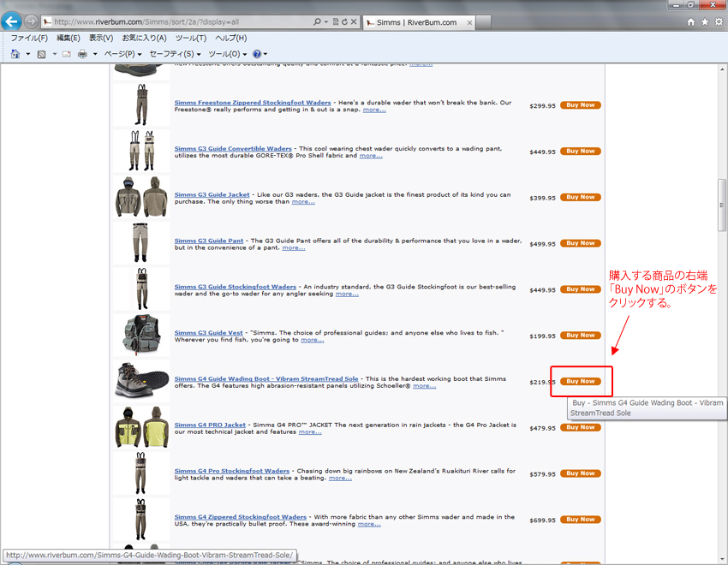Screen dimensions: 728x565
Task: Expand the ページ(P) dropdown
Action: point(123,54)
